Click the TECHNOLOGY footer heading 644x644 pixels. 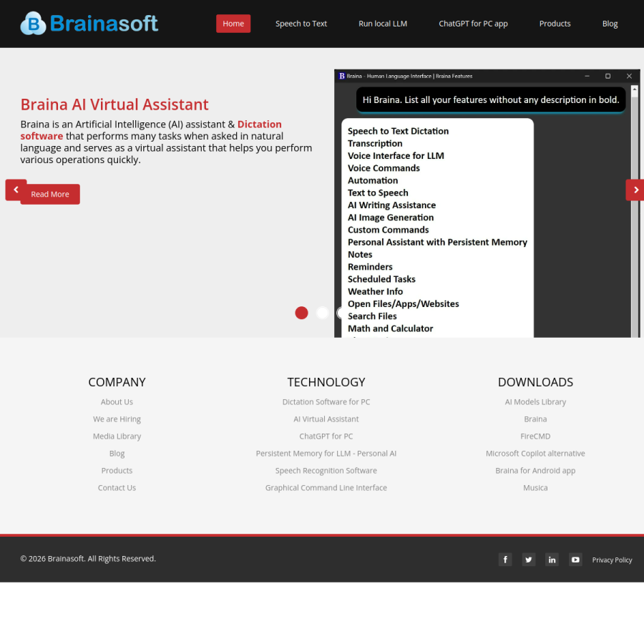(x=326, y=382)
